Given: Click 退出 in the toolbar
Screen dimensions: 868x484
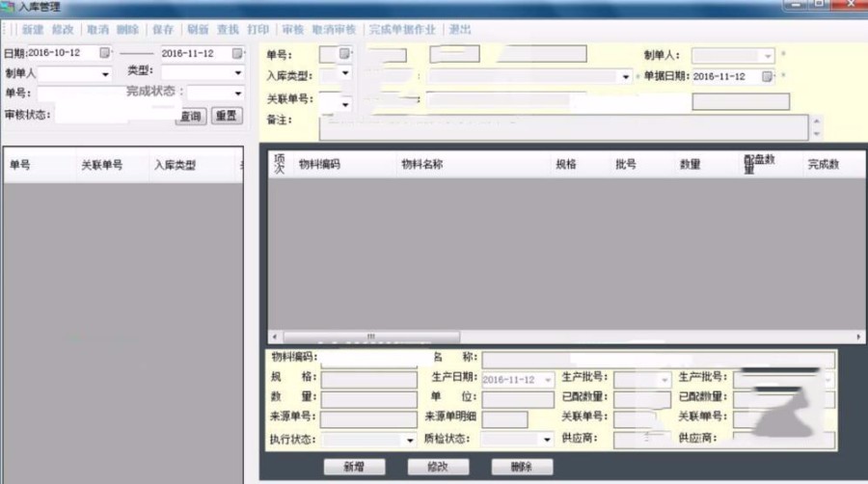Looking at the screenshot, I should click(x=460, y=30).
